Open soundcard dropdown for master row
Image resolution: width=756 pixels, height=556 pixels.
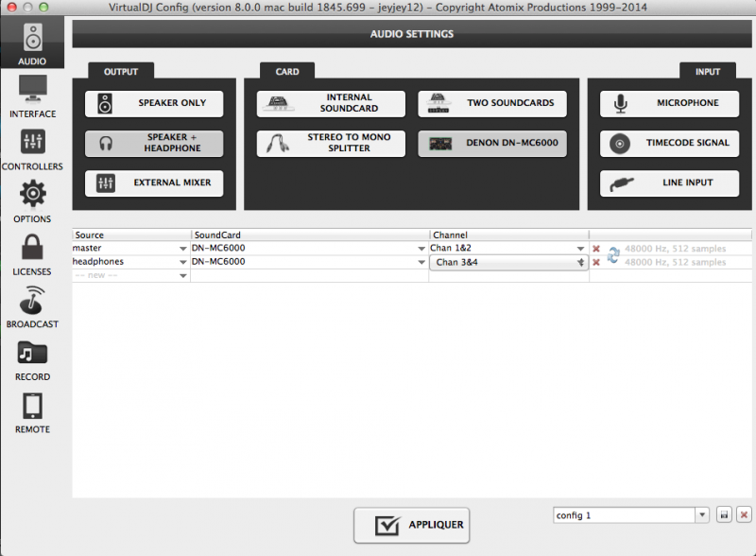pos(421,249)
